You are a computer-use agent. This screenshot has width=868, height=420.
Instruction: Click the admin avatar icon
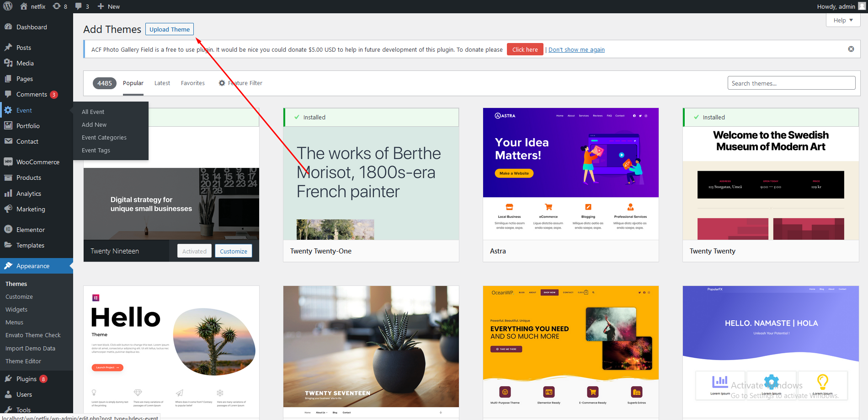(x=862, y=6)
